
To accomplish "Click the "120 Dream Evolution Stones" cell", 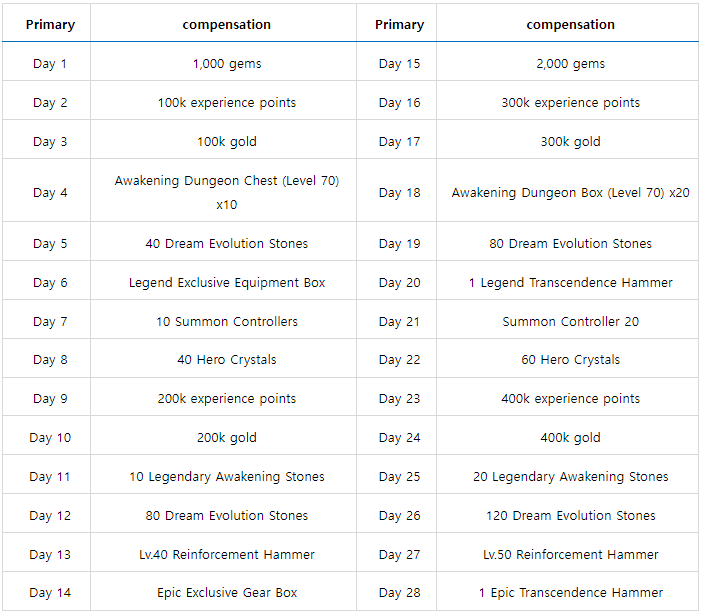I will (x=570, y=516).
